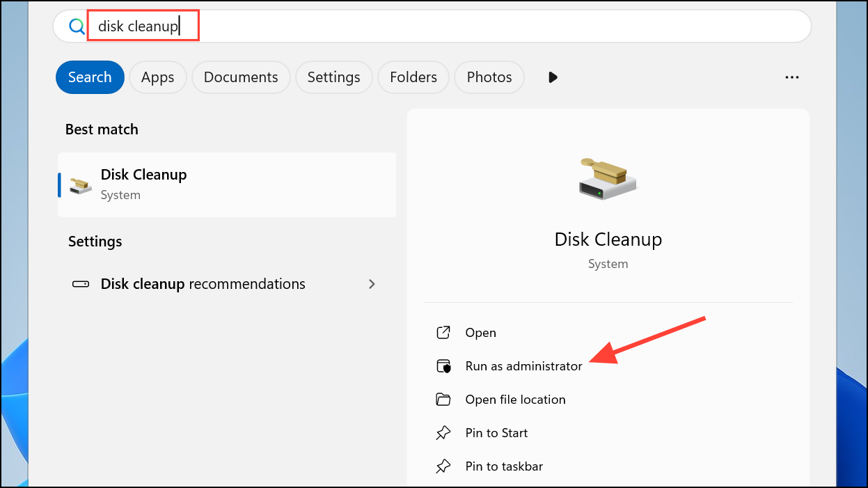
Task: Click the search magnifier icon
Action: point(76,26)
